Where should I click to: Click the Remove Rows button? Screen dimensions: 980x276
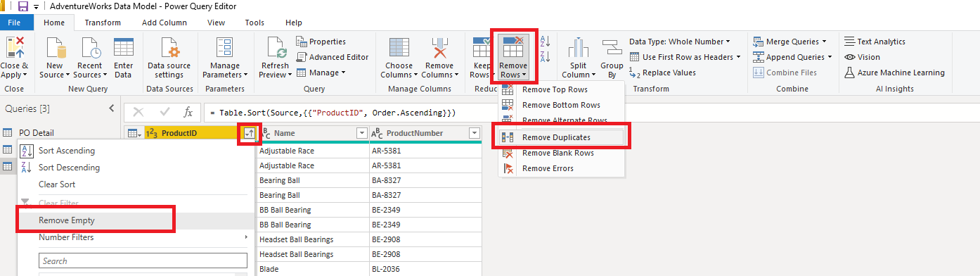(513, 58)
